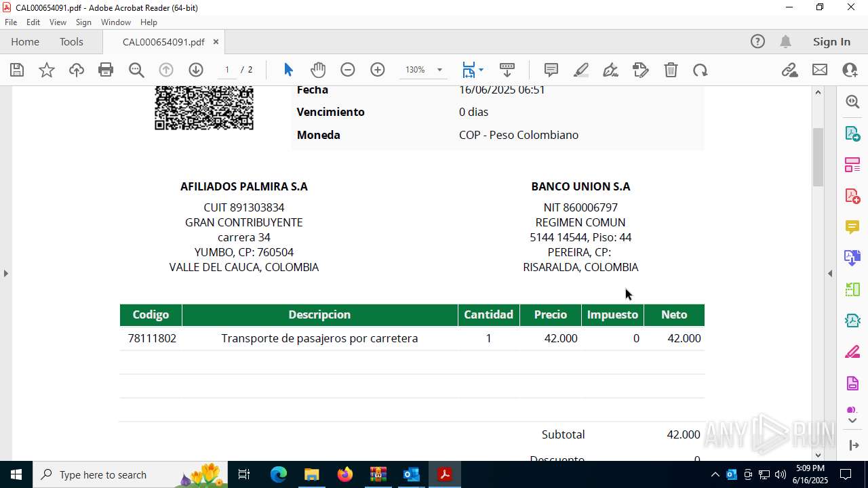Screen dimensions: 868x488
Task: Expand the left navigation pane
Action: 5,273
